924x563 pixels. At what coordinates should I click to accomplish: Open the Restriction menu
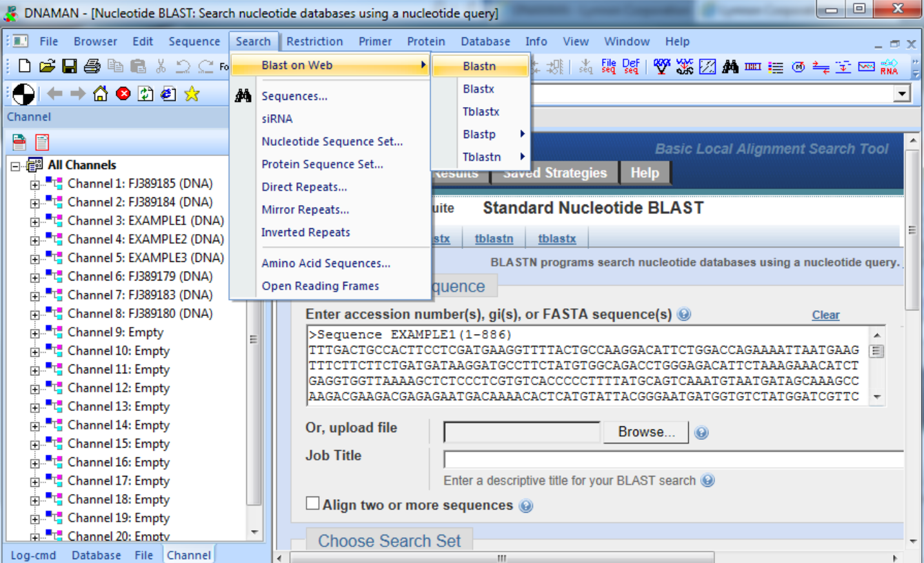pos(315,41)
